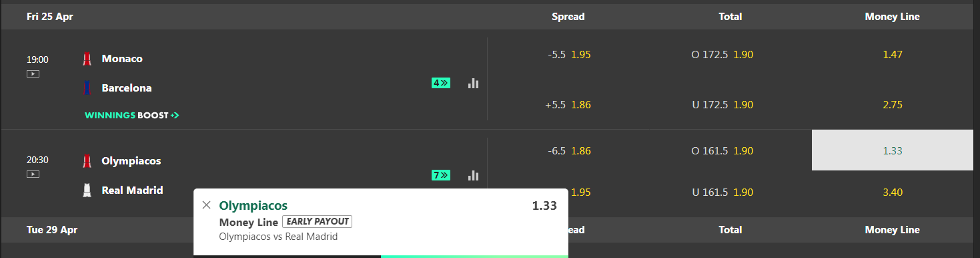
Task: Click live stream icon under 20:30
Action: tap(33, 174)
